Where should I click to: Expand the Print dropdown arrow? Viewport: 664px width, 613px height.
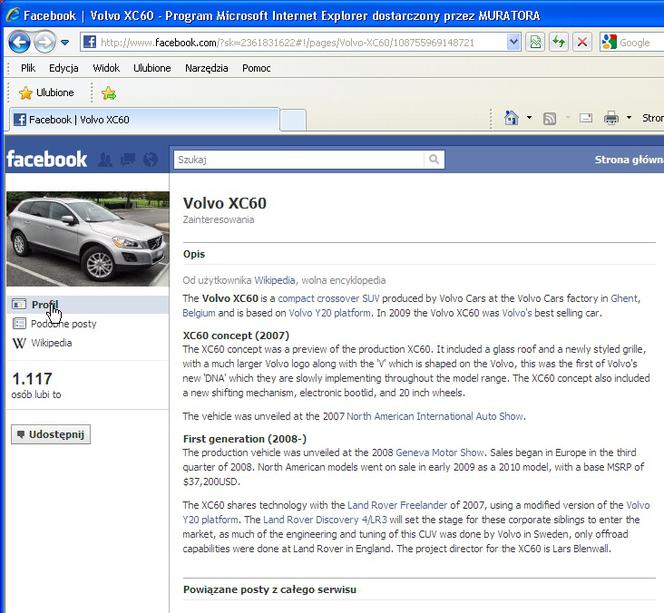point(629,117)
